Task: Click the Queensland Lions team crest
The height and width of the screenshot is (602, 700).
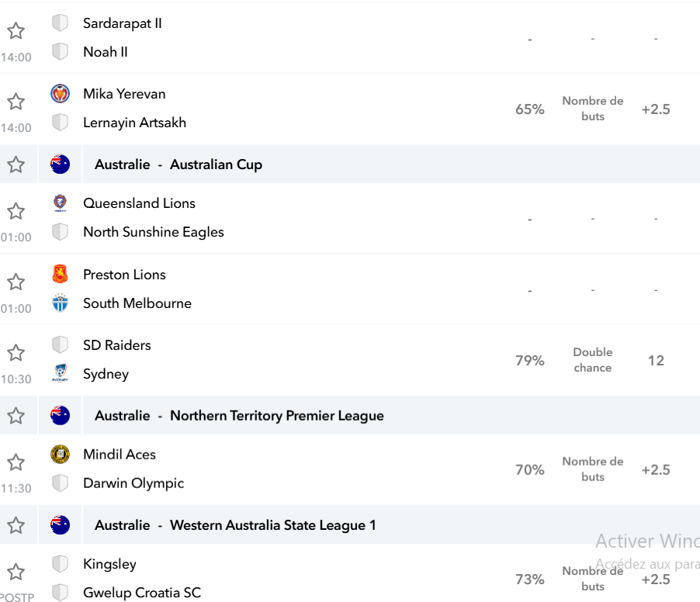Action: click(60, 203)
